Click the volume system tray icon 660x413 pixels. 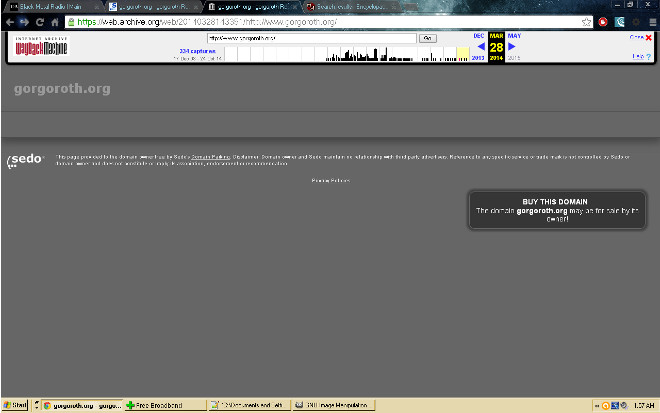tap(624, 405)
